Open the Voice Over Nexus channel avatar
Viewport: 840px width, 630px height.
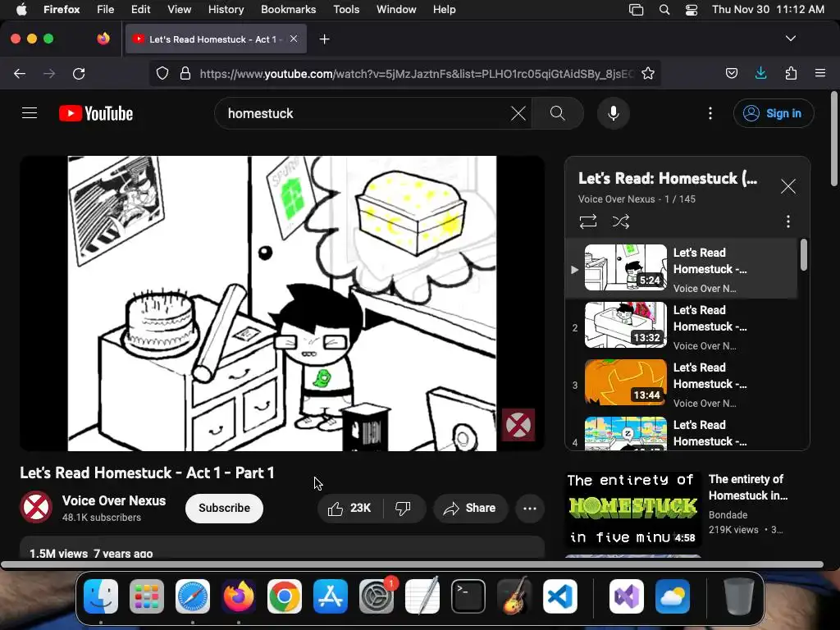[x=36, y=507]
